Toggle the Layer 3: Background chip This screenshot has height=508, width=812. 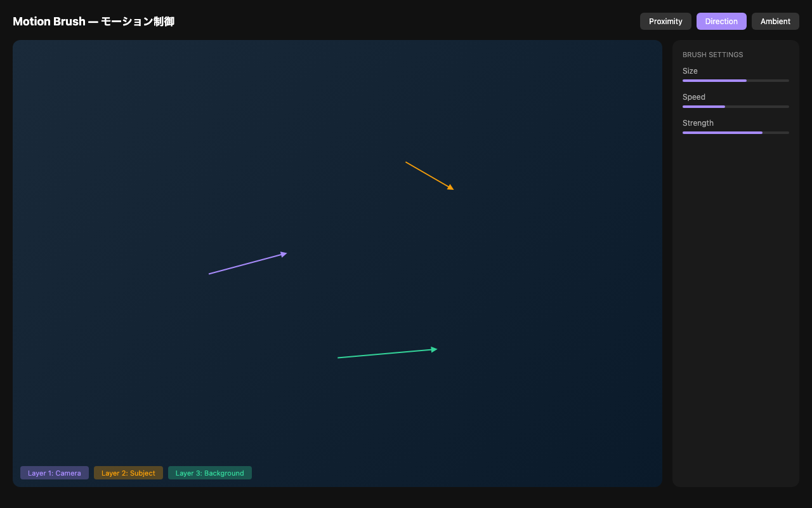[209, 473]
